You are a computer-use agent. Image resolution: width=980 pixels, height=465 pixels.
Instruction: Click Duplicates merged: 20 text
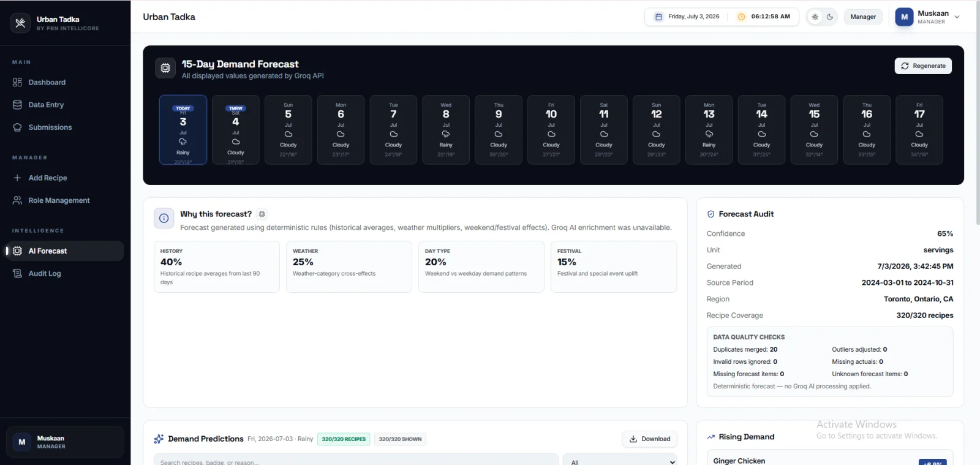coord(745,349)
